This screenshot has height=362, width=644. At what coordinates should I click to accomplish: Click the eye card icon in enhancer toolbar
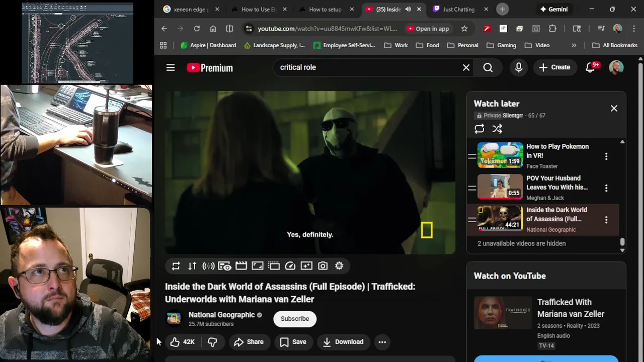click(x=224, y=266)
